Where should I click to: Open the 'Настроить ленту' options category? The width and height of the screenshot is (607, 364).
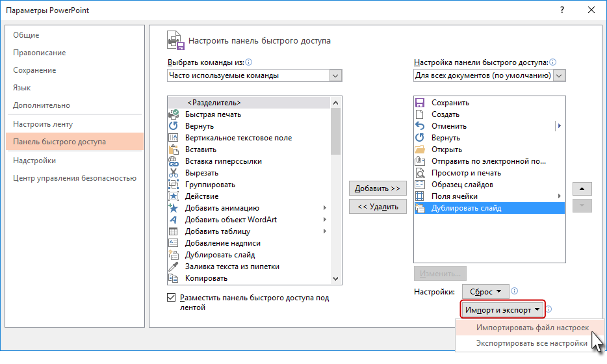tap(75, 124)
